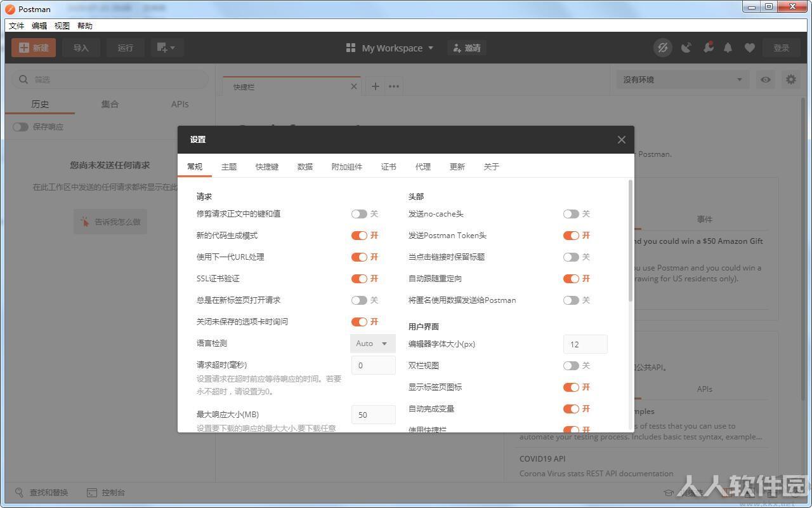Click the 告诉我怎么做 button
Viewport: 812px width, 508px height.
[x=110, y=222]
